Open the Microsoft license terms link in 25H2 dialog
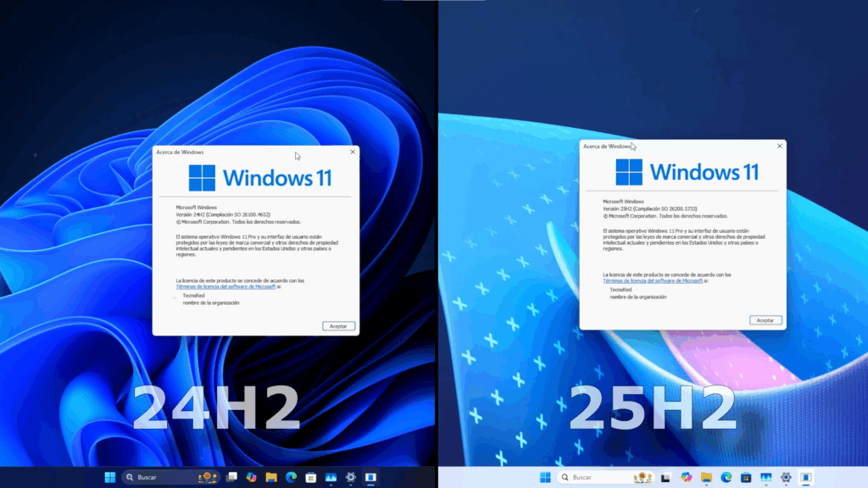 click(653, 280)
